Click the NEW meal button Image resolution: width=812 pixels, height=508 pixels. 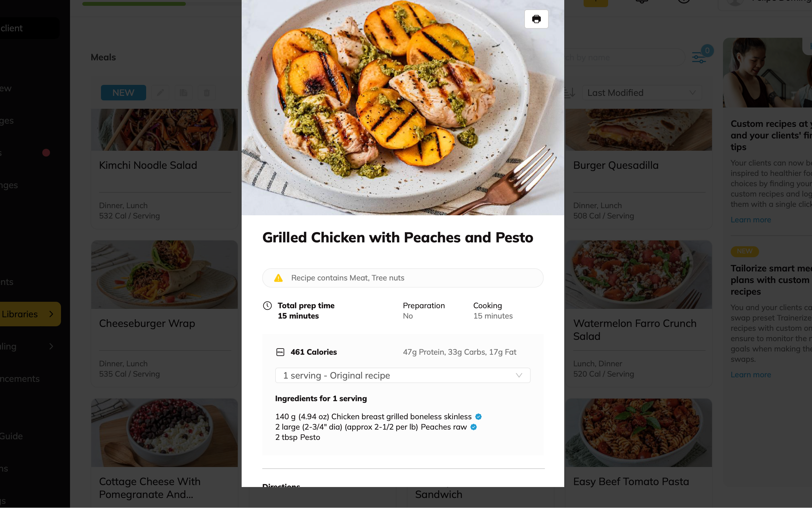(x=123, y=93)
